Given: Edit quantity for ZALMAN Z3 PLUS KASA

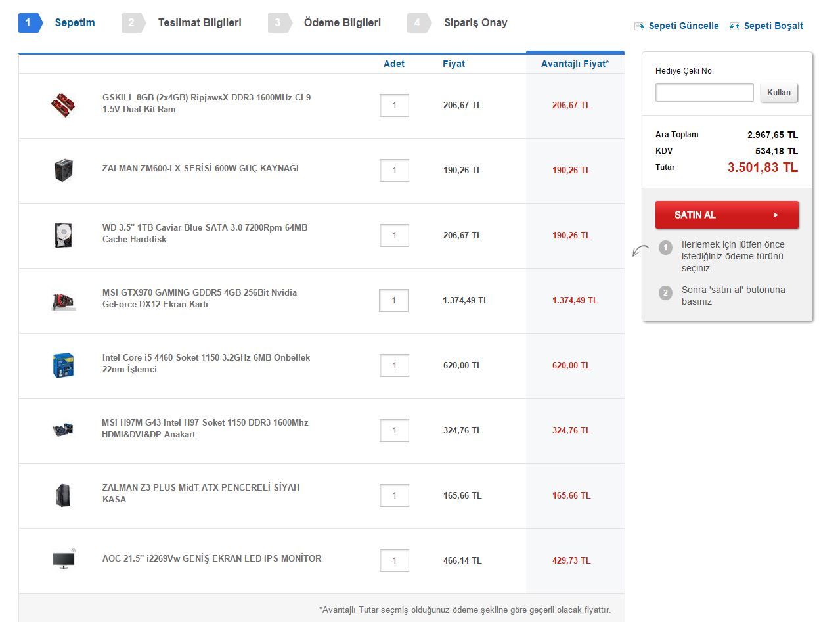Looking at the screenshot, I should (x=394, y=495).
